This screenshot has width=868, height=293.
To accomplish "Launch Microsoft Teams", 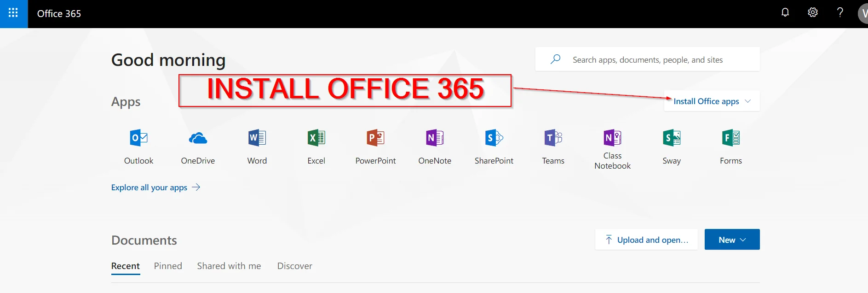I will [x=553, y=147].
